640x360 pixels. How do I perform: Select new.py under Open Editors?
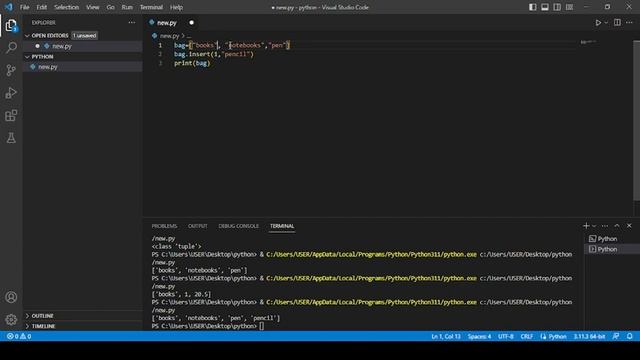pyautogui.click(x=82, y=46)
